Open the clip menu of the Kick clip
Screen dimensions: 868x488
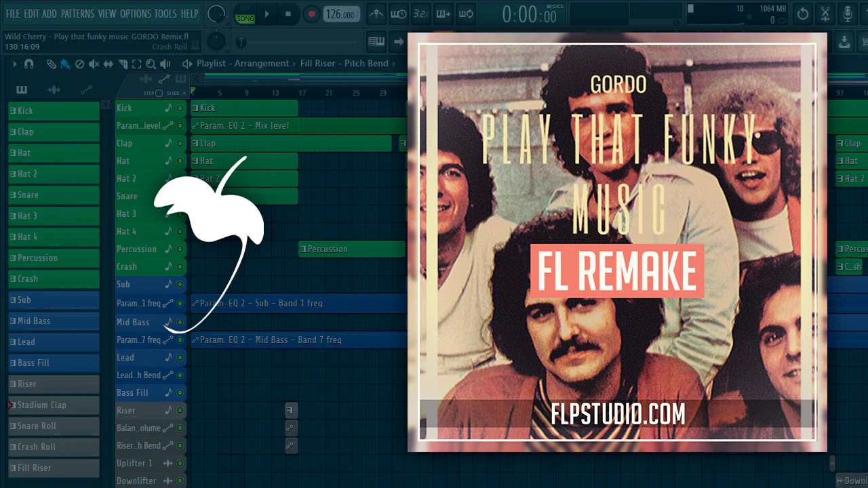coord(195,108)
